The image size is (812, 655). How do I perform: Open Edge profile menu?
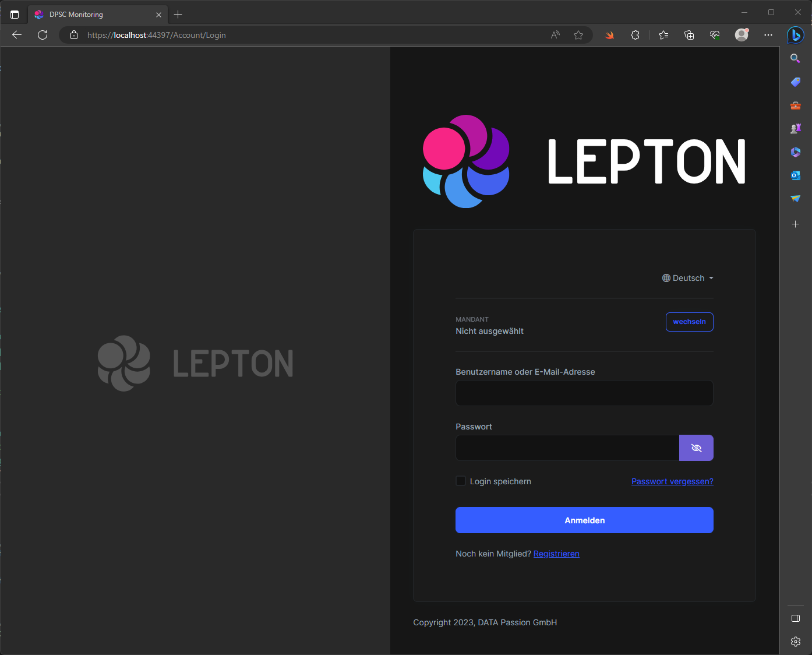[742, 35]
